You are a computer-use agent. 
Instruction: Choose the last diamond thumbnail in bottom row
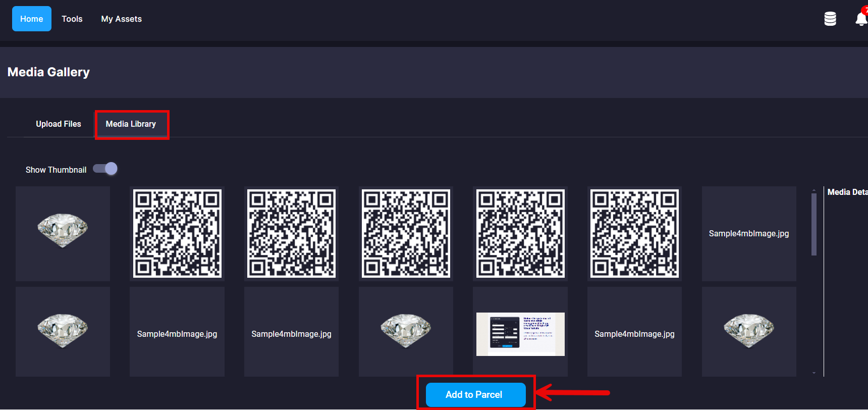(749, 332)
